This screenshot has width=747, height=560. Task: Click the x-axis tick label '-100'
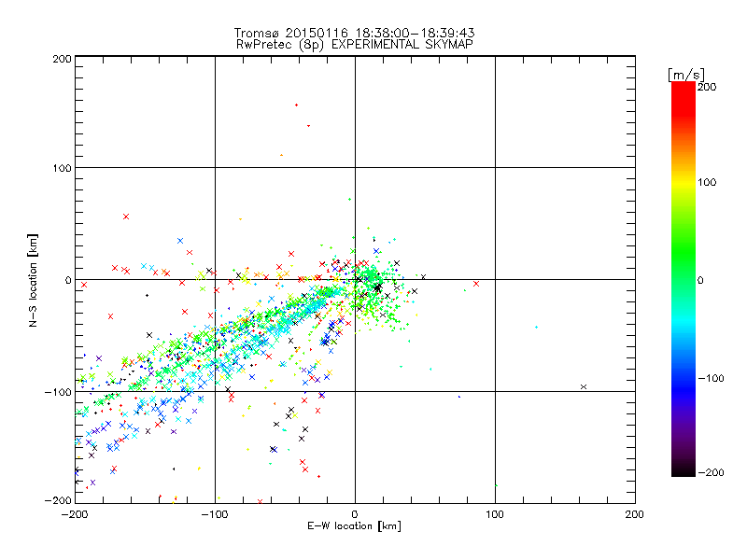pos(215,514)
